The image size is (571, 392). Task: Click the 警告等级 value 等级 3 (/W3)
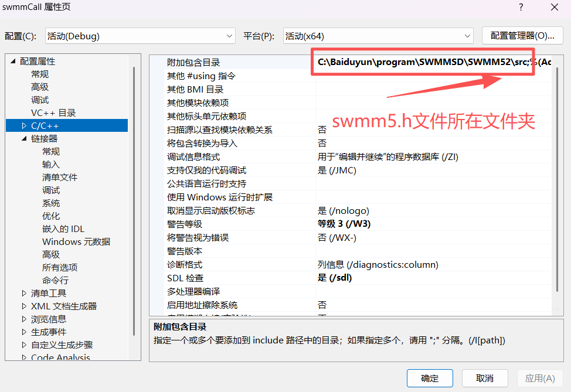click(344, 224)
